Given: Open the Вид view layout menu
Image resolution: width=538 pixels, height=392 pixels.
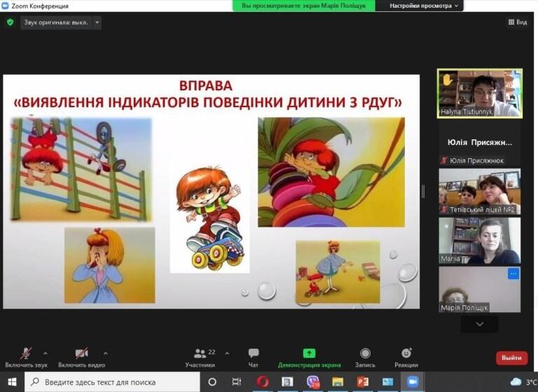Looking at the screenshot, I should coord(518,22).
